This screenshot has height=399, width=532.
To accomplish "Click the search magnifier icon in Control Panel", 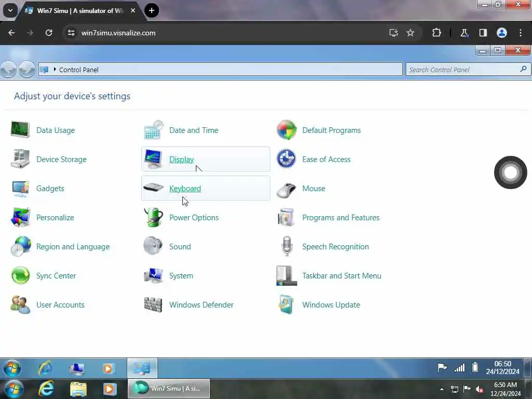I will 523,69.
